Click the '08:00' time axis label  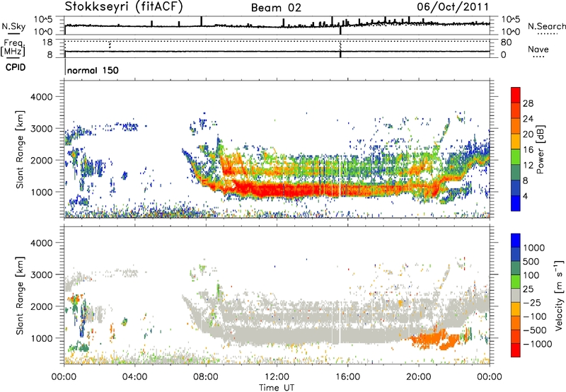tap(206, 377)
